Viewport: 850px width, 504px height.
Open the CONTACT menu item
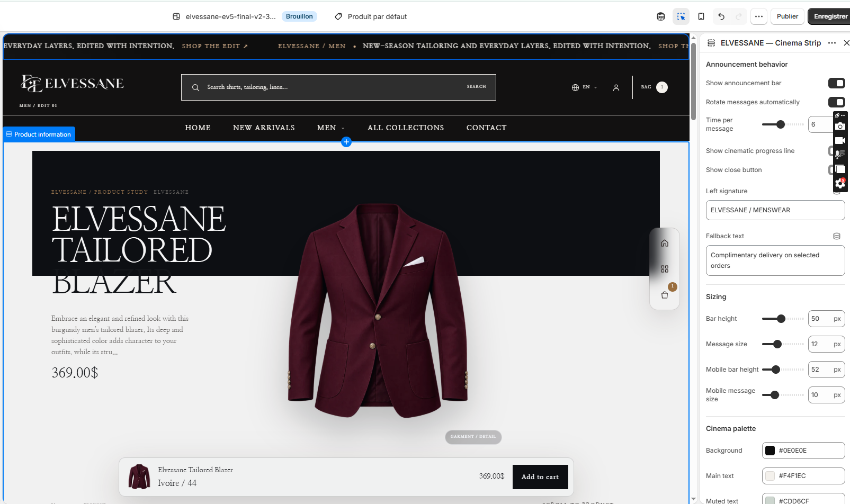pos(486,128)
